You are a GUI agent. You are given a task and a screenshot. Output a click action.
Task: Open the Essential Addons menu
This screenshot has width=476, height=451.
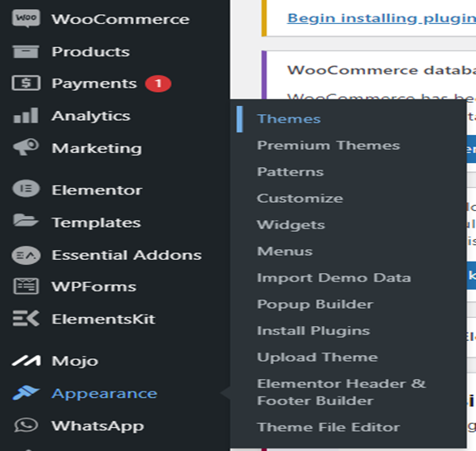point(127,255)
